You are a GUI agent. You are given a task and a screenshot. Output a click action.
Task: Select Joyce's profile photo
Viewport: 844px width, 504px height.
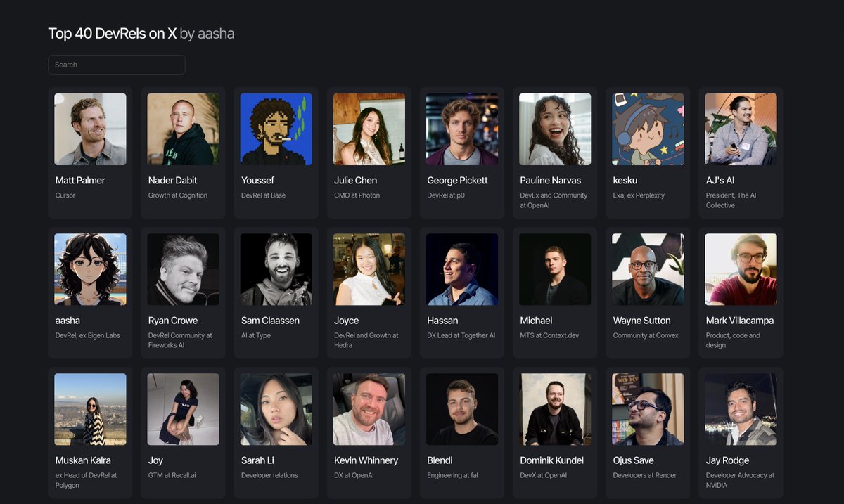click(369, 269)
